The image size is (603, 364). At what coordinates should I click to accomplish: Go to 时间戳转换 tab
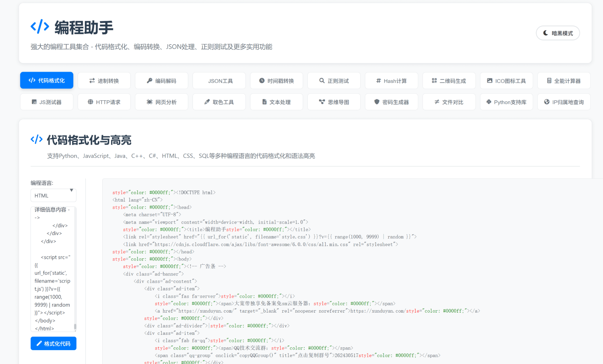pos(276,81)
